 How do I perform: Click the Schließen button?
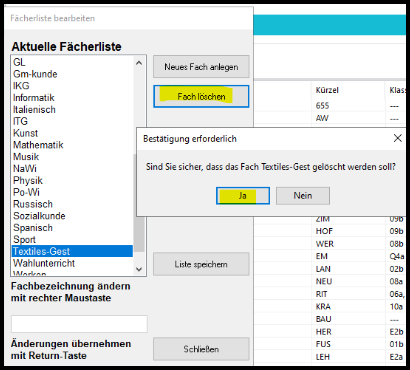[x=201, y=349]
